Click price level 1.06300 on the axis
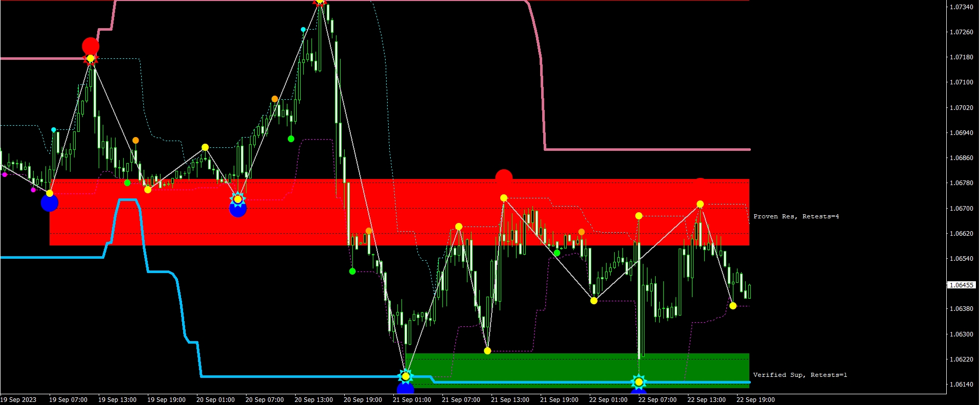 (962, 334)
